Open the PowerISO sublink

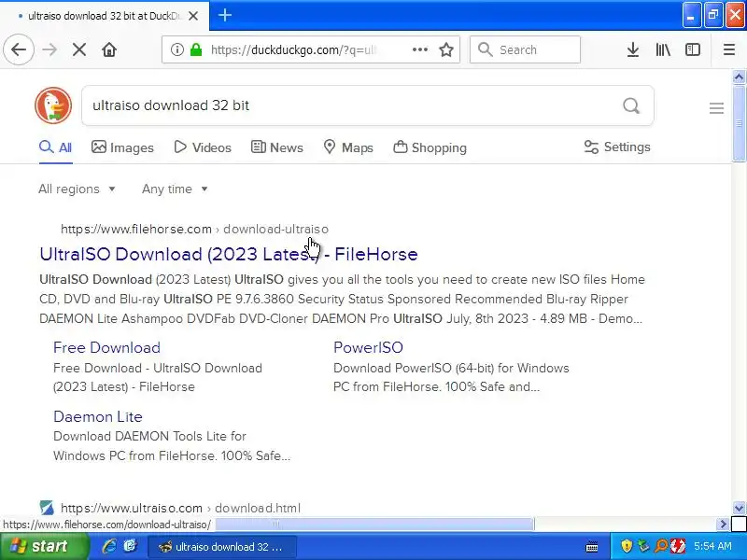368,347
